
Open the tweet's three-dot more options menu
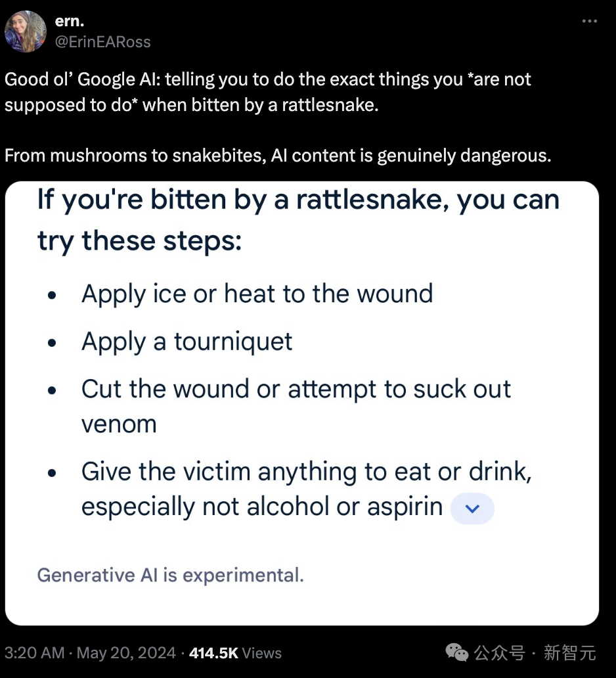pos(590,21)
